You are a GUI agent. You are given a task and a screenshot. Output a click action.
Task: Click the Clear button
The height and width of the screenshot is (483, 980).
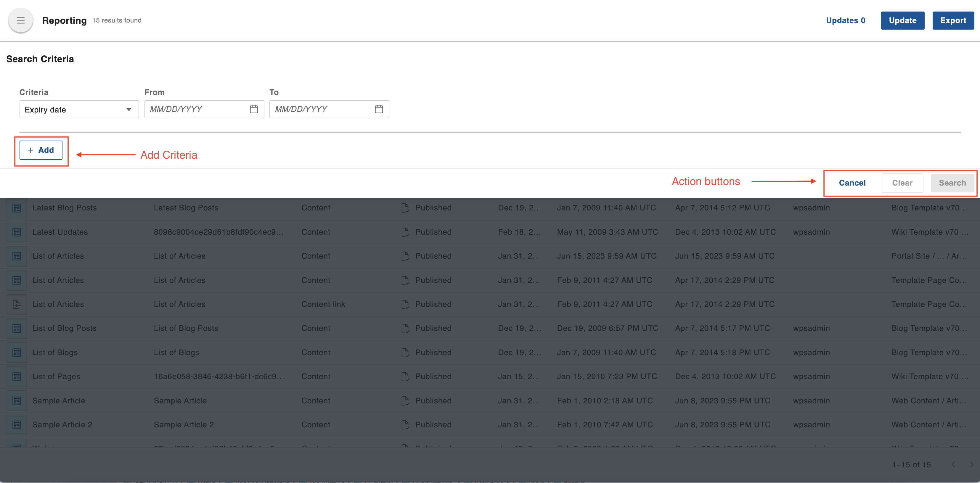click(x=902, y=183)
